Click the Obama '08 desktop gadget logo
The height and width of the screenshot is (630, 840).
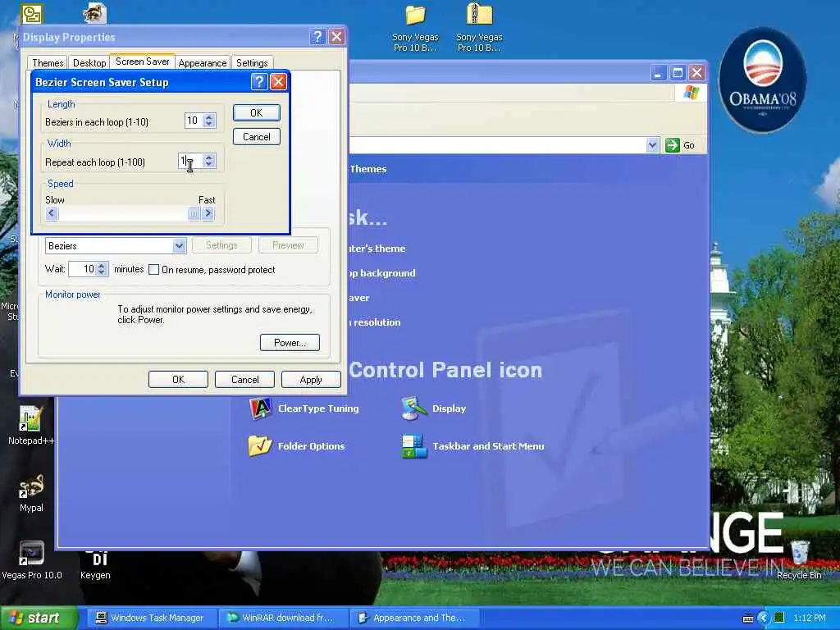point(762,80)
